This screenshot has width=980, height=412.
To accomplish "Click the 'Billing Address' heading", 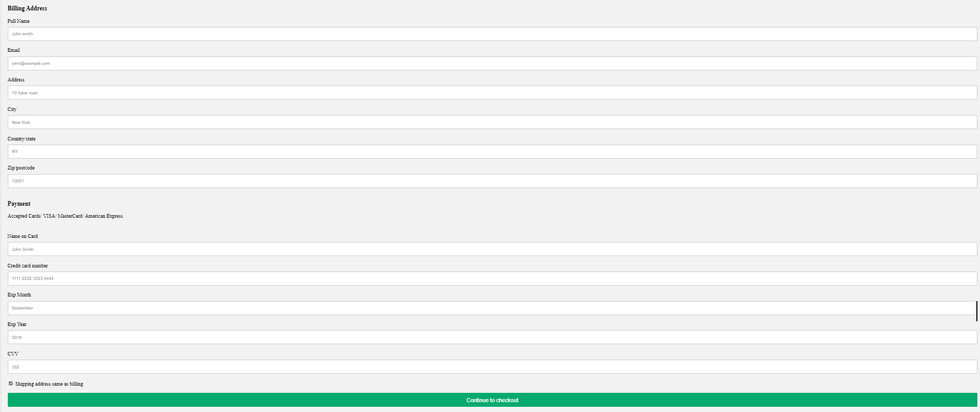I will [27, 8].
